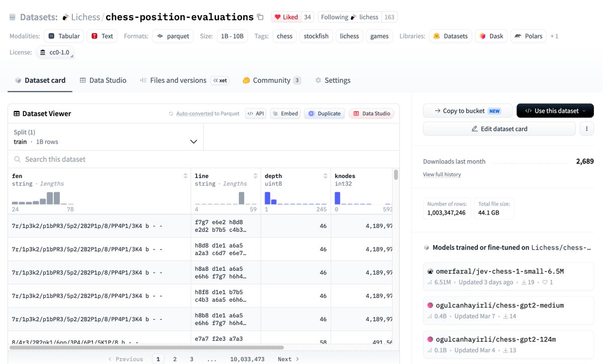Open the chess tag
Viewport: 603px width, 364px height.
click(x=284, y=36)
